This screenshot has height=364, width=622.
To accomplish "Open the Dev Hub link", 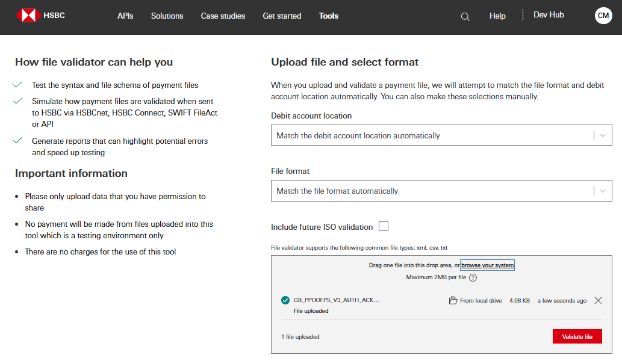I will click(548, 14).
